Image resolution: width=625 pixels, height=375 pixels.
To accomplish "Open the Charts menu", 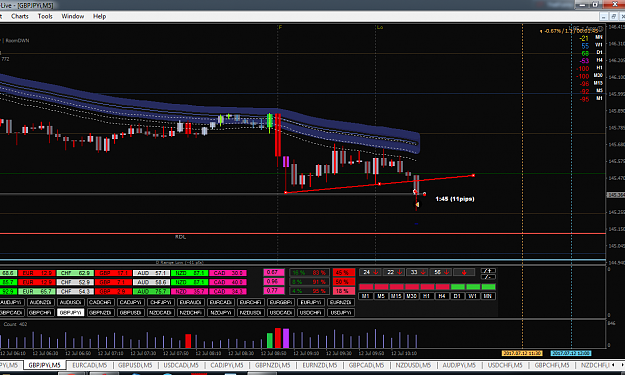I will [x=20, y=16].
